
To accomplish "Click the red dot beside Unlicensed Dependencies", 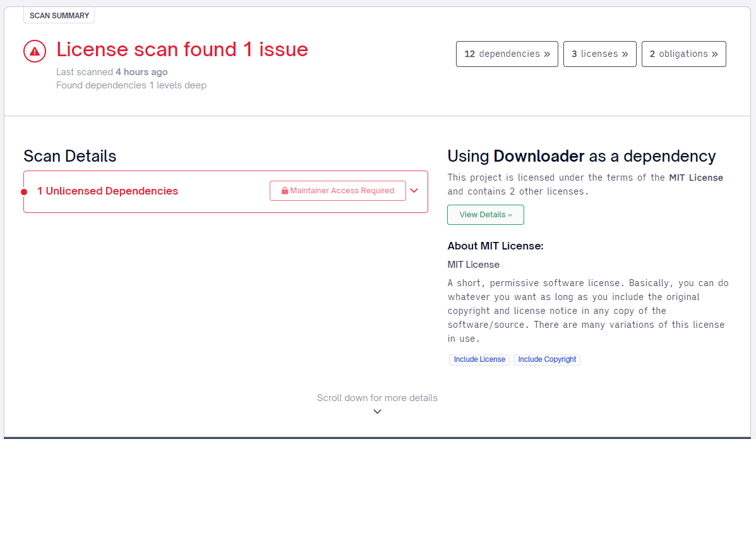I will [23, 191].
